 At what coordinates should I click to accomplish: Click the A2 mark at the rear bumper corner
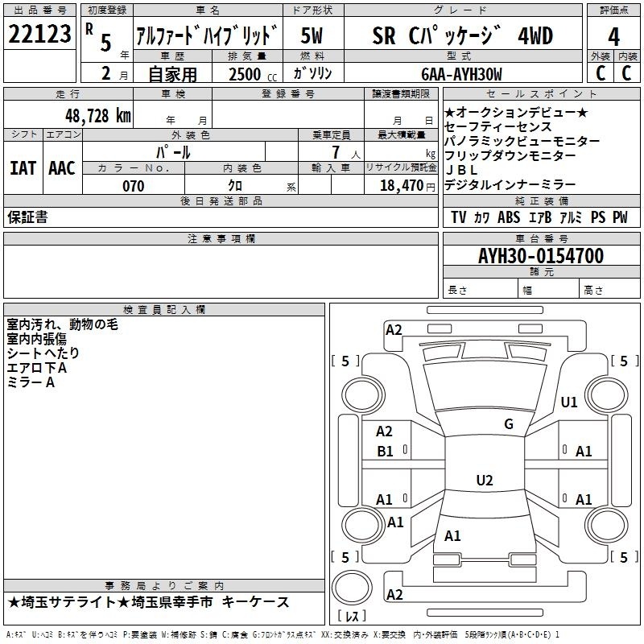[x=394, y=595]
